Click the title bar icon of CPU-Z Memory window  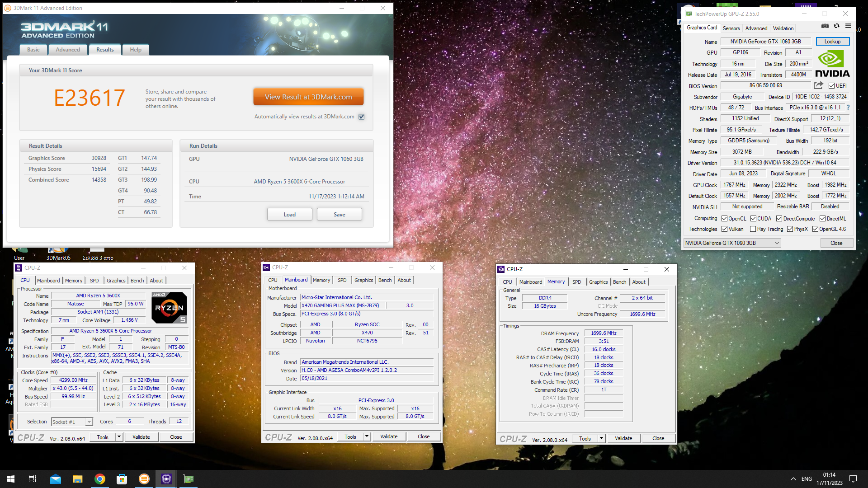[501, 269]
